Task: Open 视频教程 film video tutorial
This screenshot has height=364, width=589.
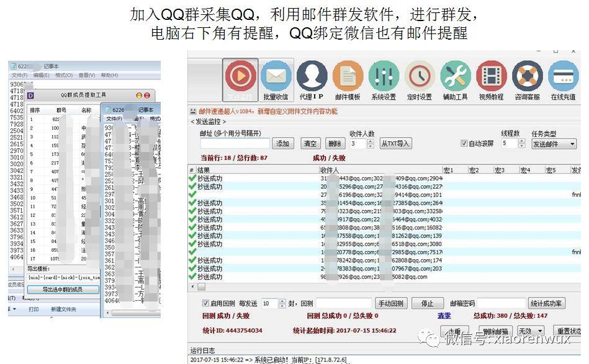Action: coord(492,76)
